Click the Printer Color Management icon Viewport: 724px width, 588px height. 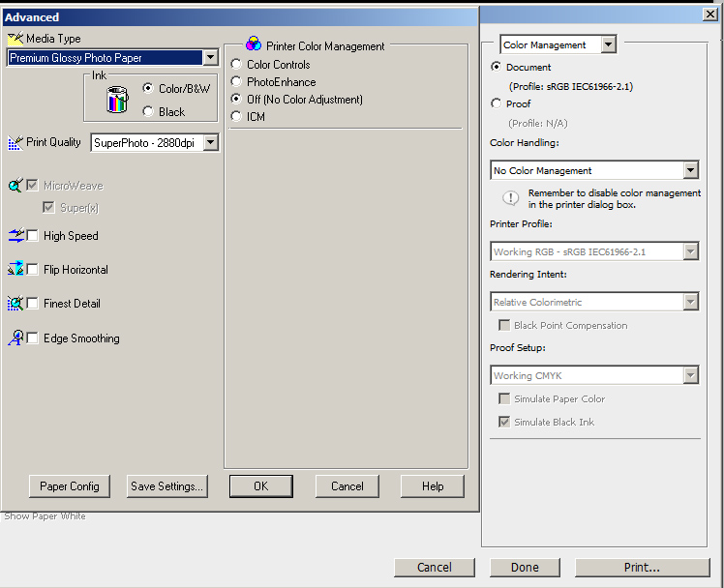tap(253, 44)
